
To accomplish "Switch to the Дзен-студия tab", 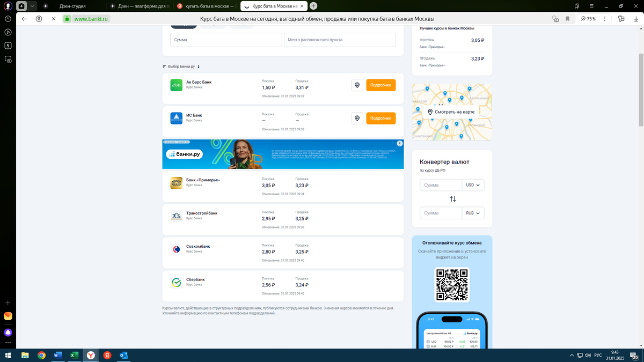I will (72, 6).
